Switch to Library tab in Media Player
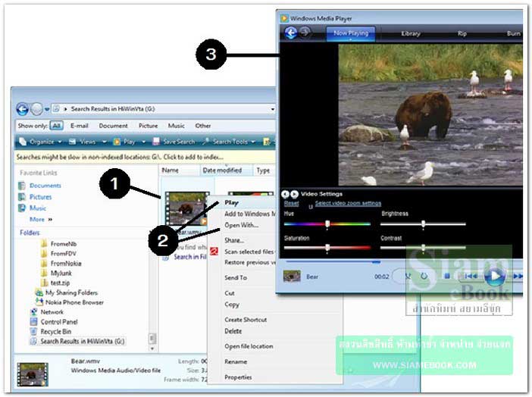The image size is (532, 397). [x=411, y=33]
